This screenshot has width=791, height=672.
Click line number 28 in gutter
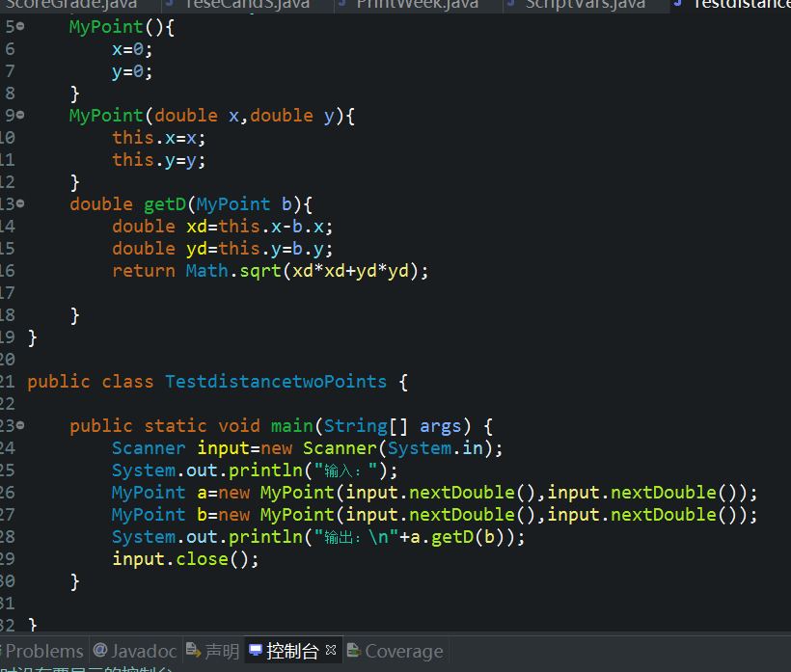7,537
